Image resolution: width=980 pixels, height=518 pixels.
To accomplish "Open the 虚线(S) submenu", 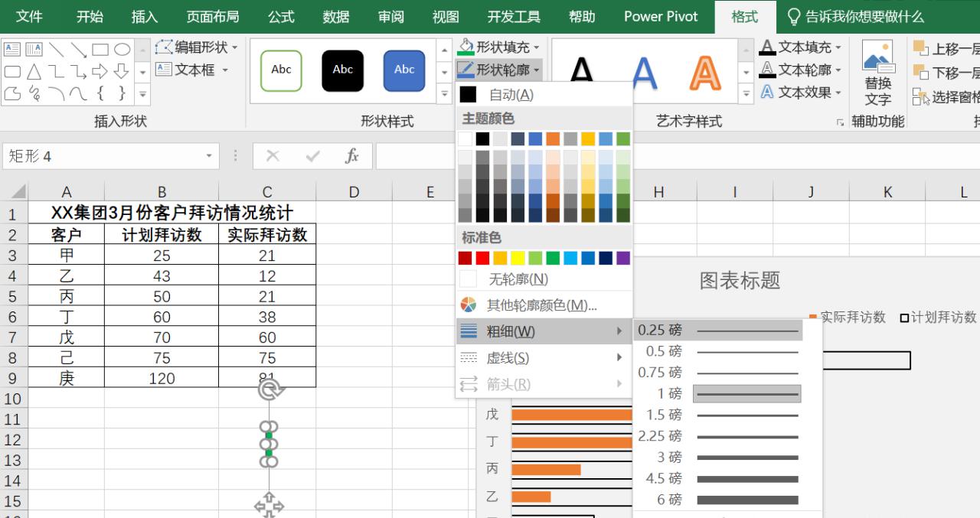I will pyautogui.click(x=544, y=358).
